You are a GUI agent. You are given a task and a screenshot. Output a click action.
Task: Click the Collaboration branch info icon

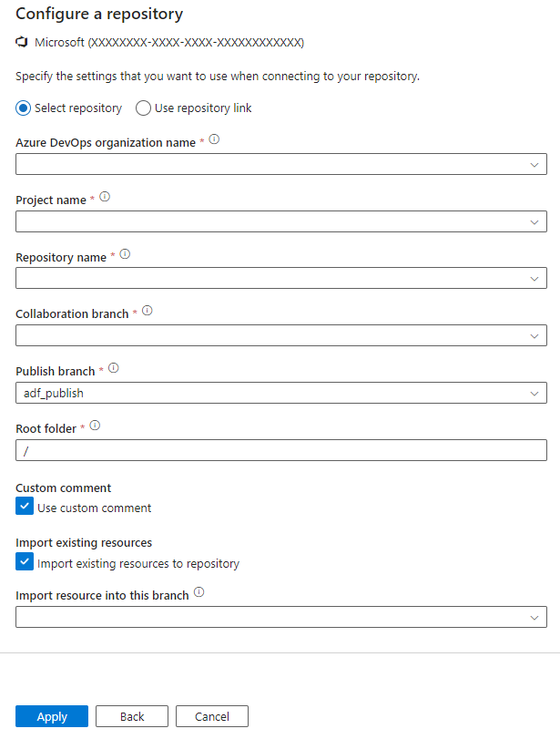click(146, 313)
